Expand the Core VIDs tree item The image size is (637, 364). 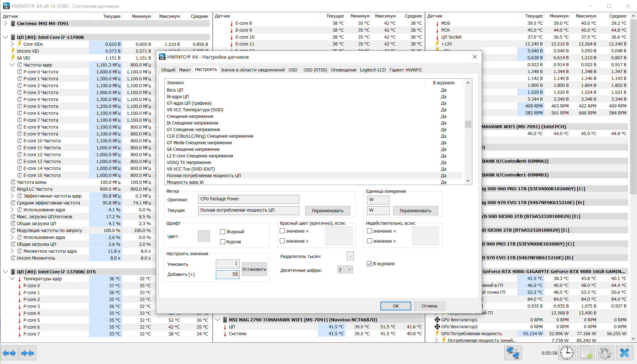tap(12, 44)
